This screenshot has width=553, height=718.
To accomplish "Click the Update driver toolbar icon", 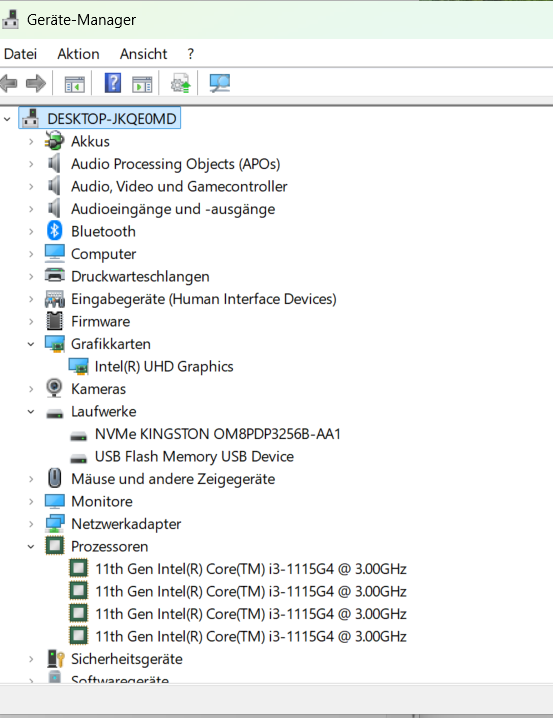I will click(180, 83).
